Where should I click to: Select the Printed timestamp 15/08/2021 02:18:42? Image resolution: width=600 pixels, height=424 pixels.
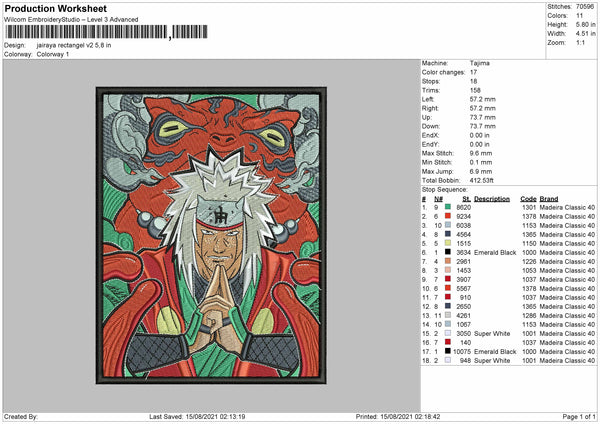click(x=410, y=416)
